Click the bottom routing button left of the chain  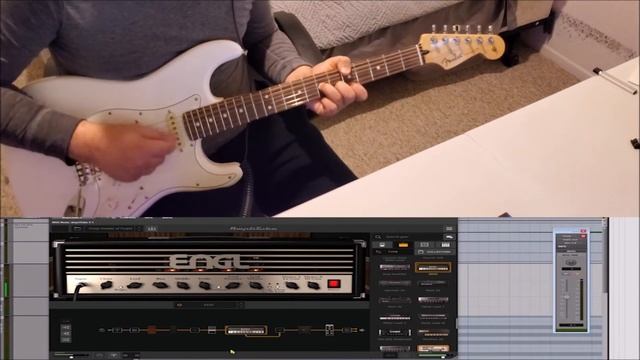coord(66,340)
